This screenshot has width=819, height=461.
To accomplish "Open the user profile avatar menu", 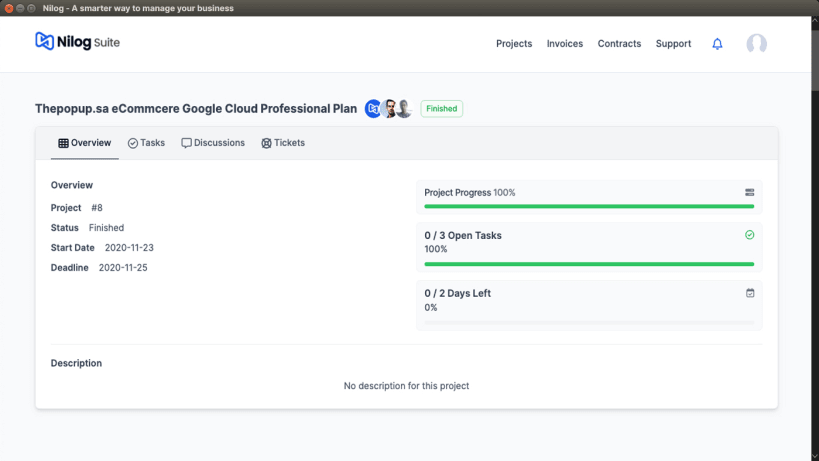I will tap(756, 44).
